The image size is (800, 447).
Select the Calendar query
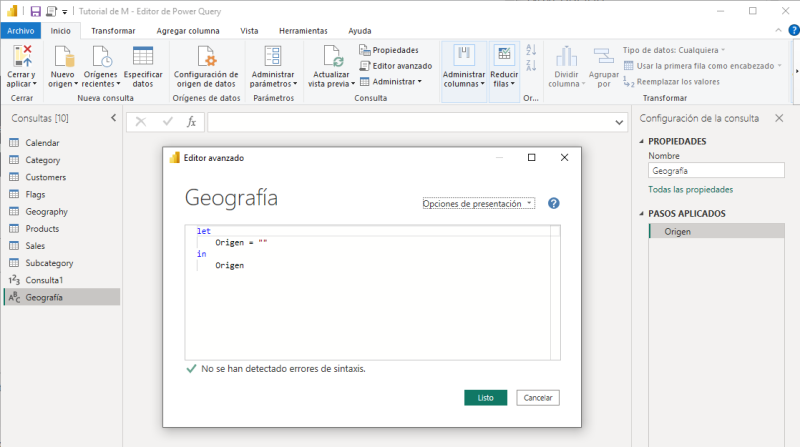[x=61, y=143]
